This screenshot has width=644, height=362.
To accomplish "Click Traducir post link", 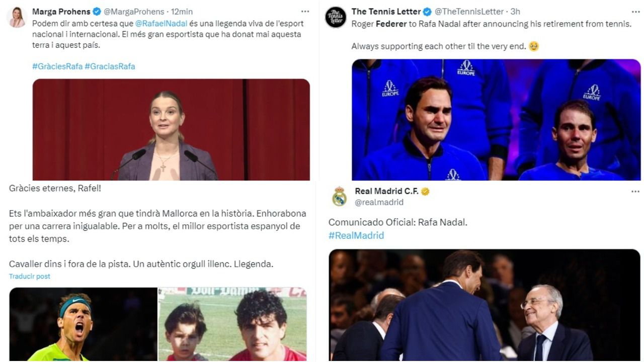I will coord(30,276).
